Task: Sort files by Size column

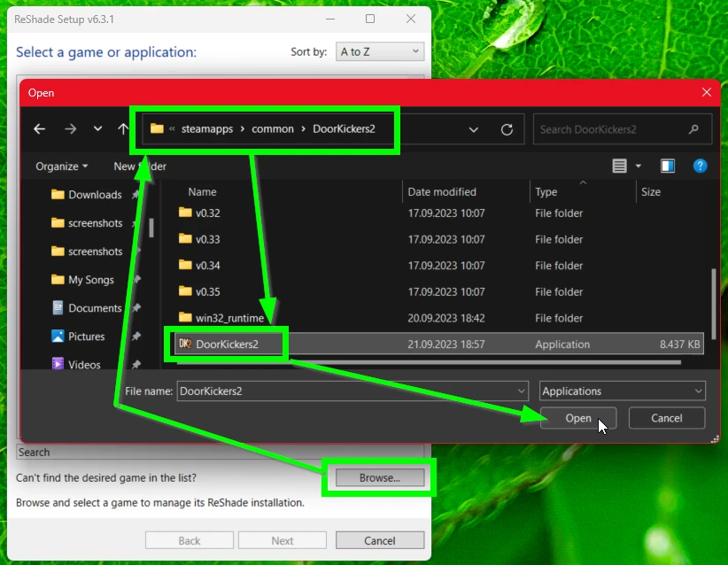Action: coord(650,192)
